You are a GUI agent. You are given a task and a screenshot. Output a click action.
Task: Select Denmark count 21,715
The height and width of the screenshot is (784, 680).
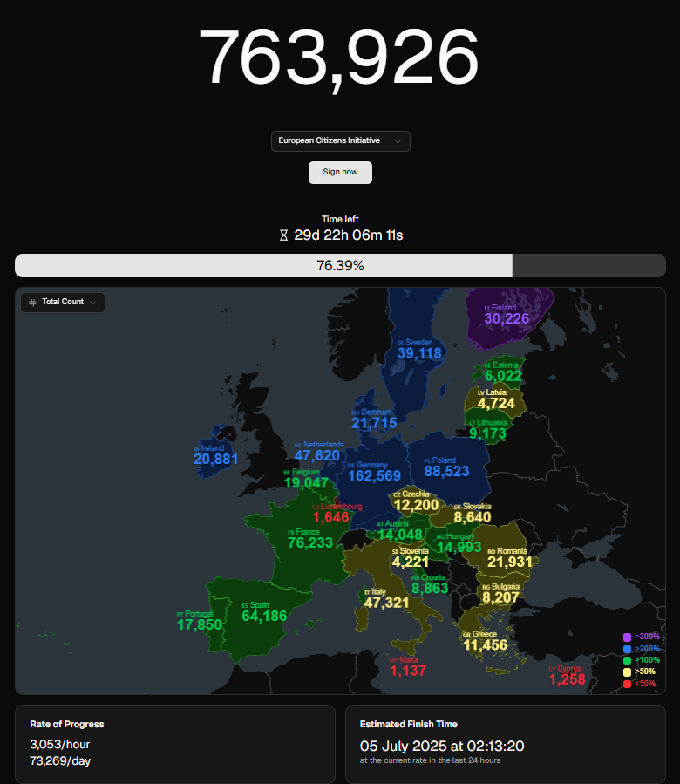click(x=374, y=424)
